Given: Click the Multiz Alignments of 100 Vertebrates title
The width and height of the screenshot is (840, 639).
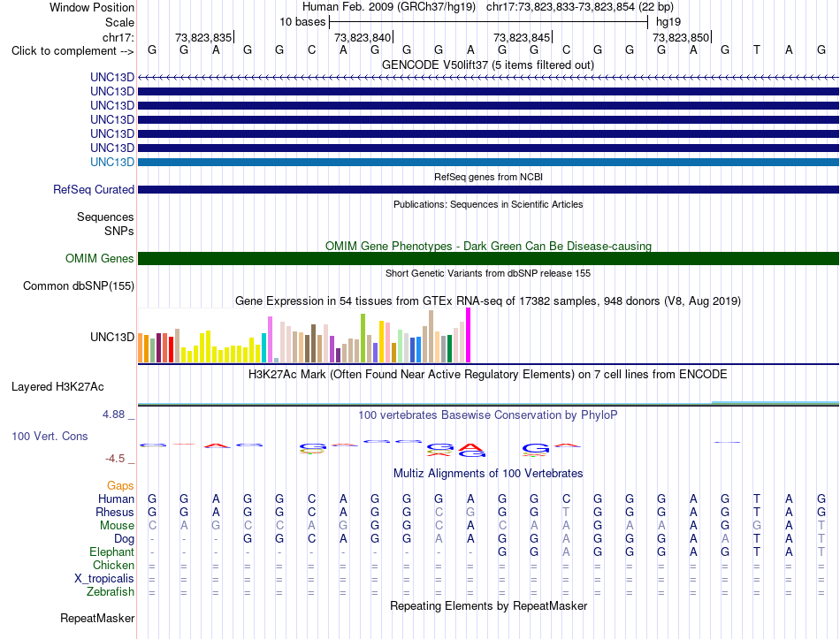Looking at the screenshot, I should tap(488, 474).
